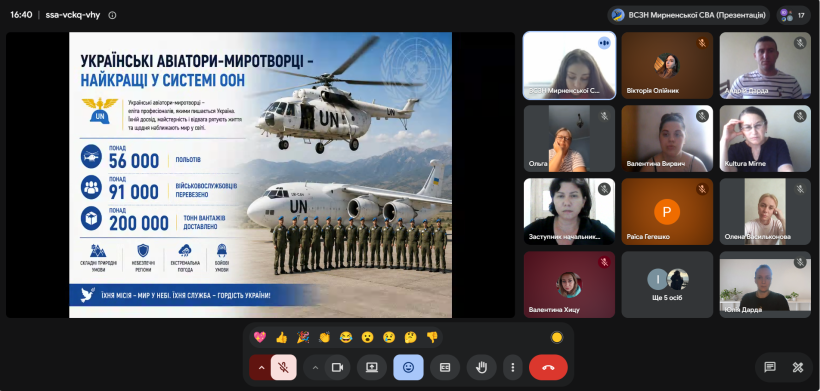Select Андрій Дарда's video tile
820x391 pixels.
click(x=765, y=65)
